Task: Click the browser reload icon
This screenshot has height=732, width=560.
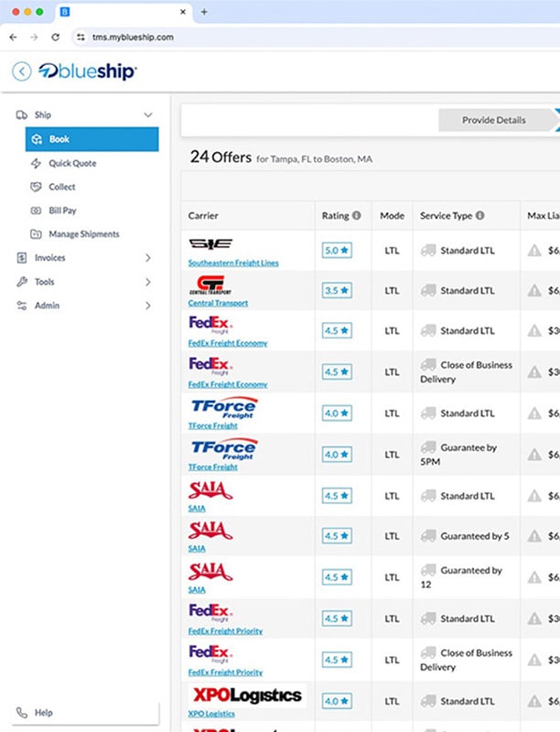Action: (x=56, y=38)
